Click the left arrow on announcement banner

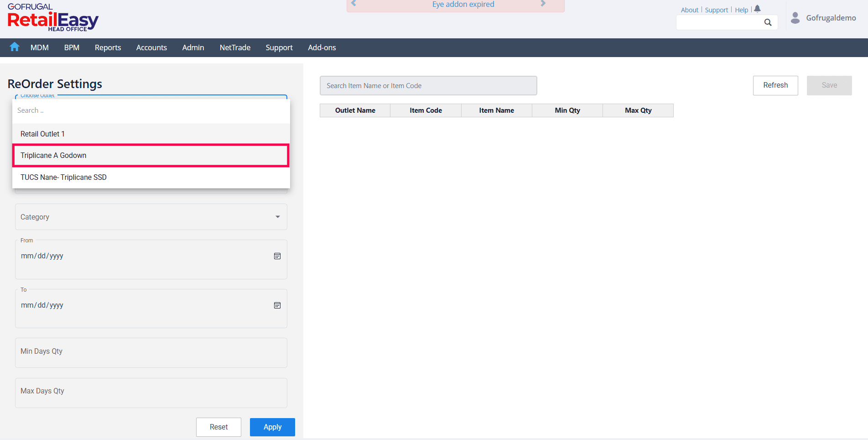click(353, 4)
